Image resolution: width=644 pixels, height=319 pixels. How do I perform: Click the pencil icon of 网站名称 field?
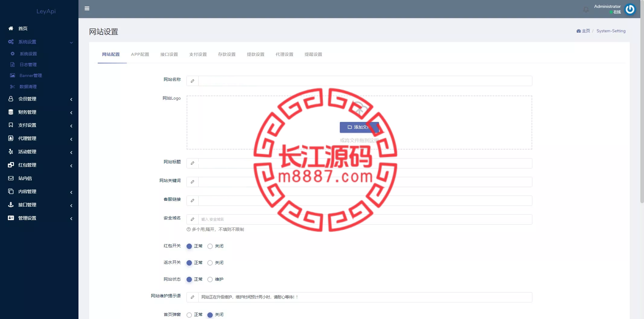coord(193,81)
